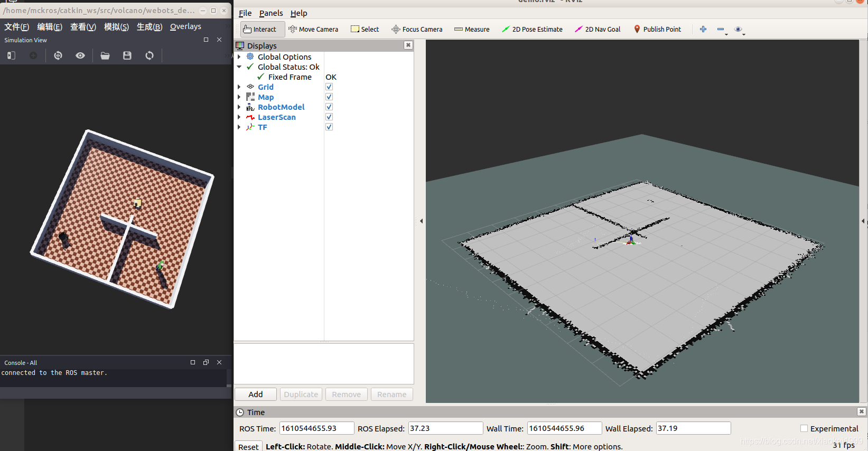Screen dimensions: 868x451
Task: Reload world with Webots refresh icon
Action: 150,55
